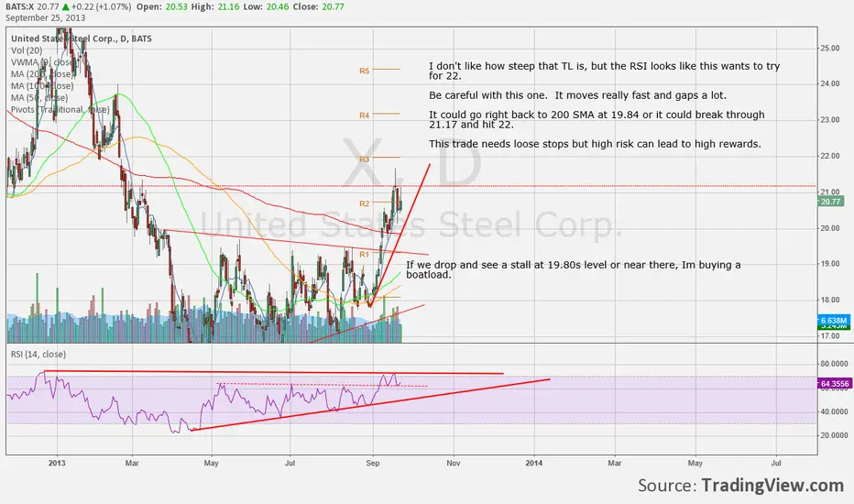Select the "I don't like how steep that TL is" note
Screen dimensions: 854x504
[x=604, y=71]
